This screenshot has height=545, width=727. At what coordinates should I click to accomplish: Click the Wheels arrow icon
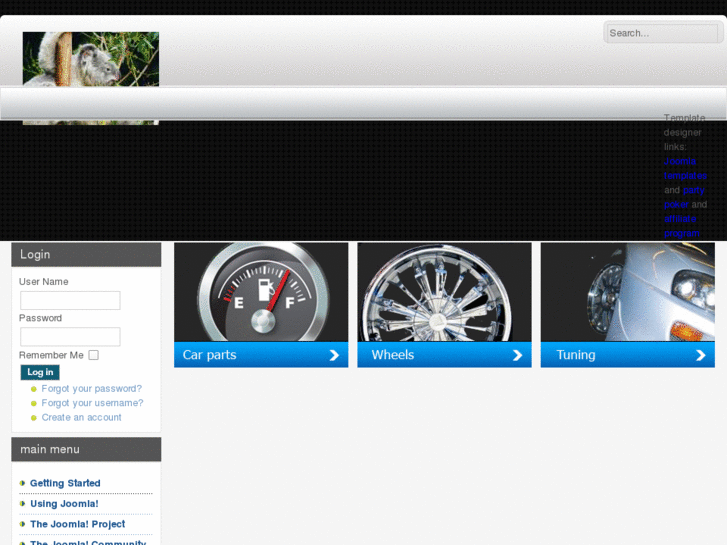point(517,355)
